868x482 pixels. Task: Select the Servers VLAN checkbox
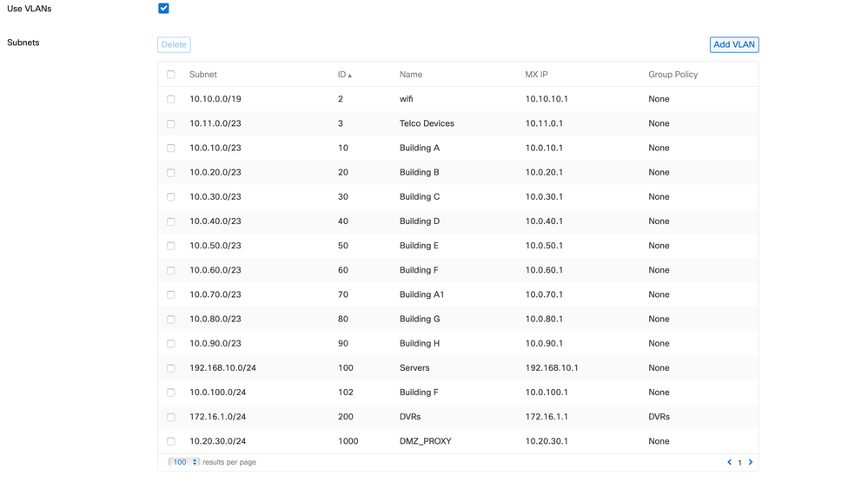(170, 368)
